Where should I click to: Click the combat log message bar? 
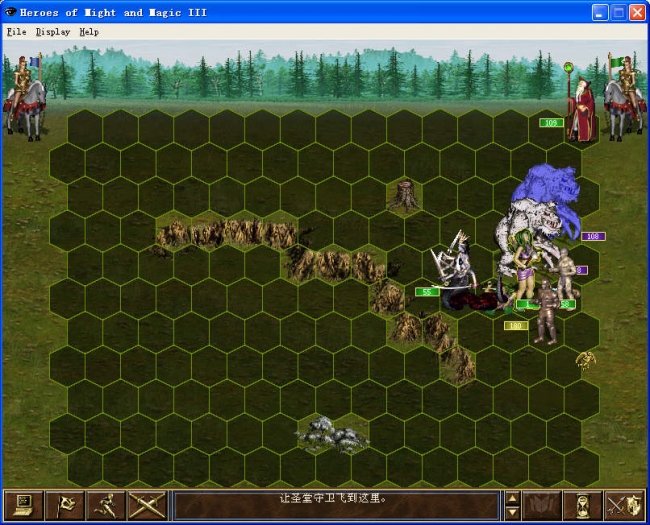tap(336, 506)
